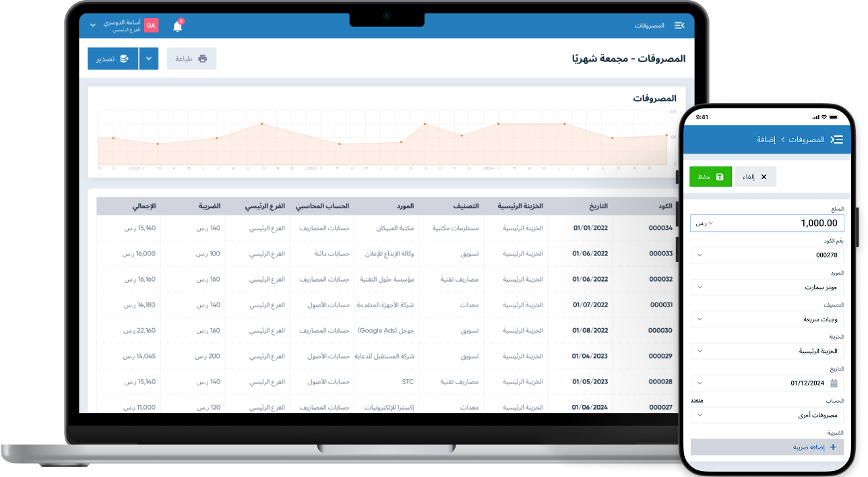Image resolution: width=868 pixels, height=477 pixels.
Task: Sort table by الإجمالي column header
Action: [x=146, y=206]
